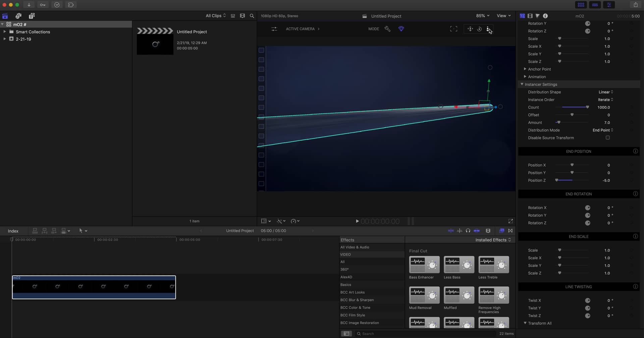The image size is (644, 338).
Task: Show the Libraries sidebar clapper icon
Action: tap(5, 16)
